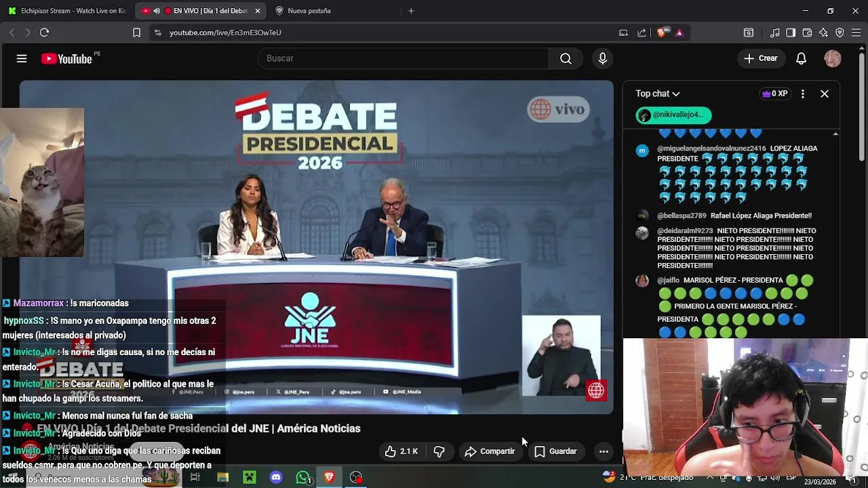Open OBS Studio from the taskbar

coord(356,478)
